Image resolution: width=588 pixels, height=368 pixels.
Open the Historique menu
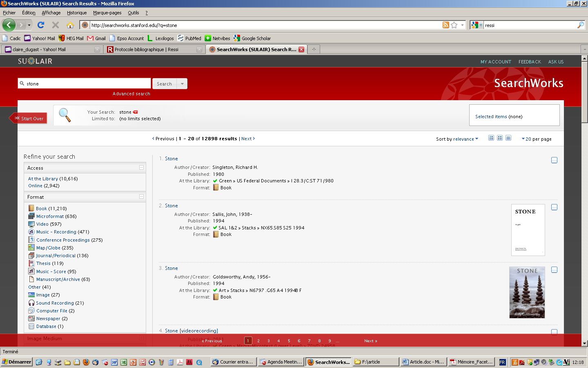coord(77,13)
